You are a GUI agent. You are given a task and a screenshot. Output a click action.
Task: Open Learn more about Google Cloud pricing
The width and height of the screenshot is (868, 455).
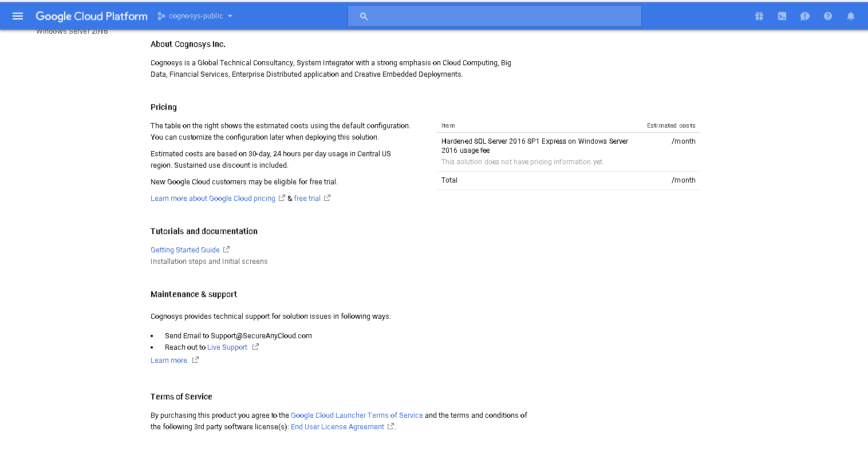[213, 199]
